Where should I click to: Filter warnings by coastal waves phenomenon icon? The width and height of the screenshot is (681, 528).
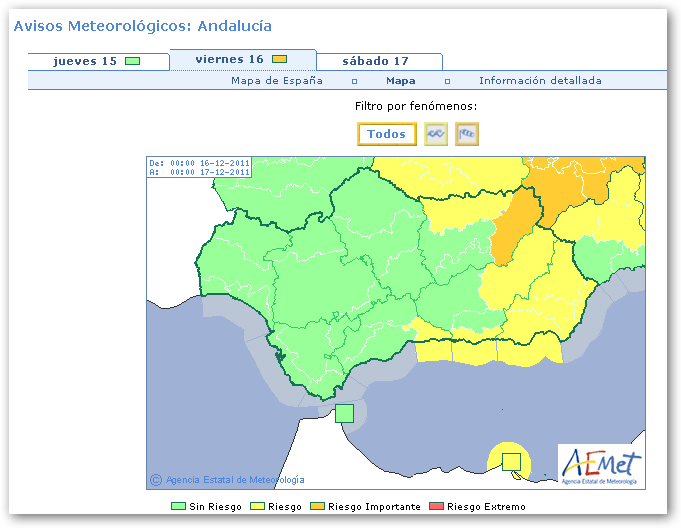point(435,134)
